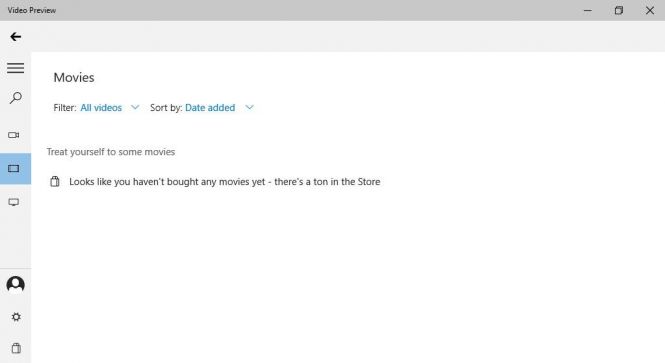
Task: Click shopping bag icon beside the movies message
Action: pos(55,182)
